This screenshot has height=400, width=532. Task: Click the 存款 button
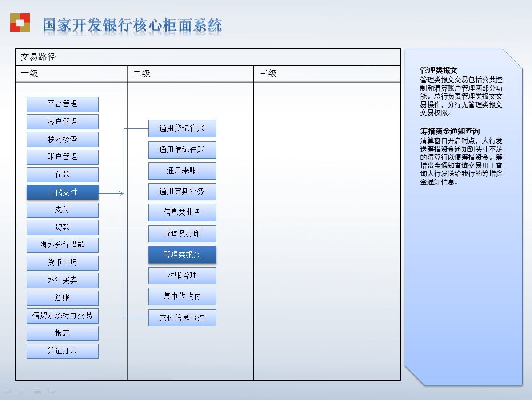pos(62,175)
